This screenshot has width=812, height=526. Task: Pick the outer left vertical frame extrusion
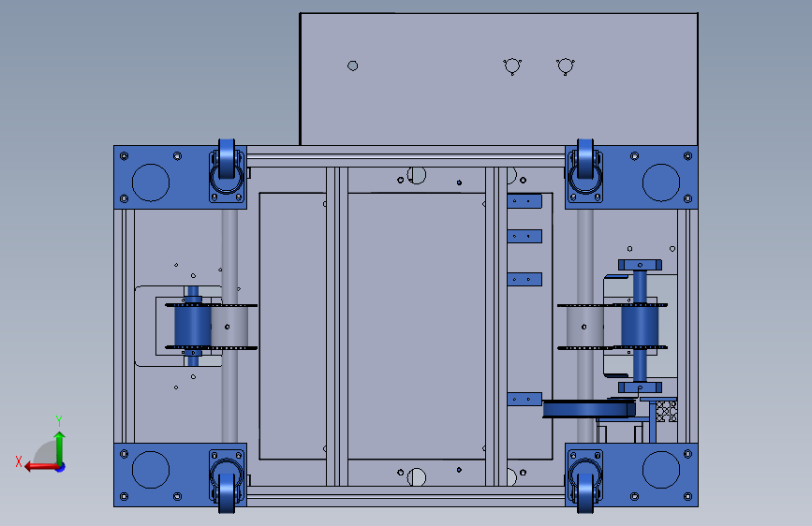(x=125, y=326)
